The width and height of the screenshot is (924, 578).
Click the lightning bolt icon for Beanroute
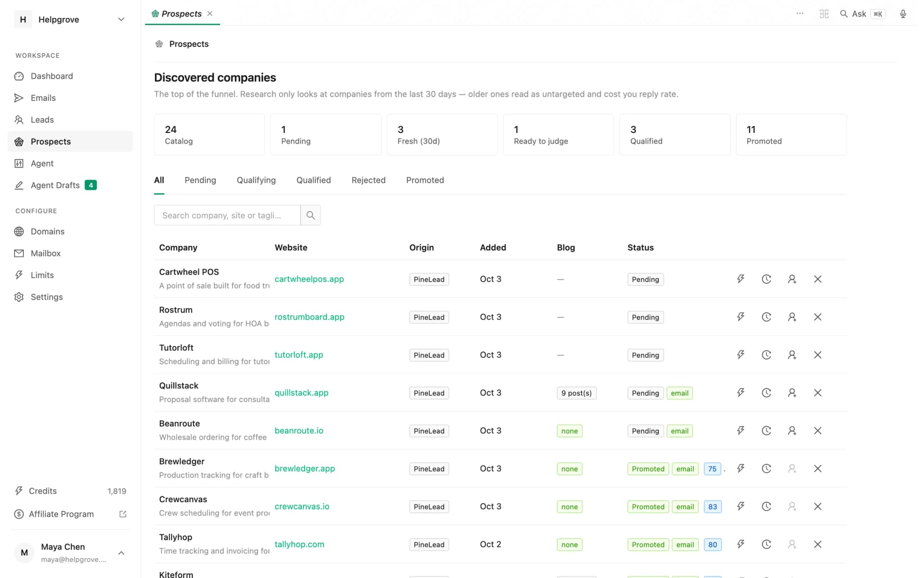[x=741, y=431]
